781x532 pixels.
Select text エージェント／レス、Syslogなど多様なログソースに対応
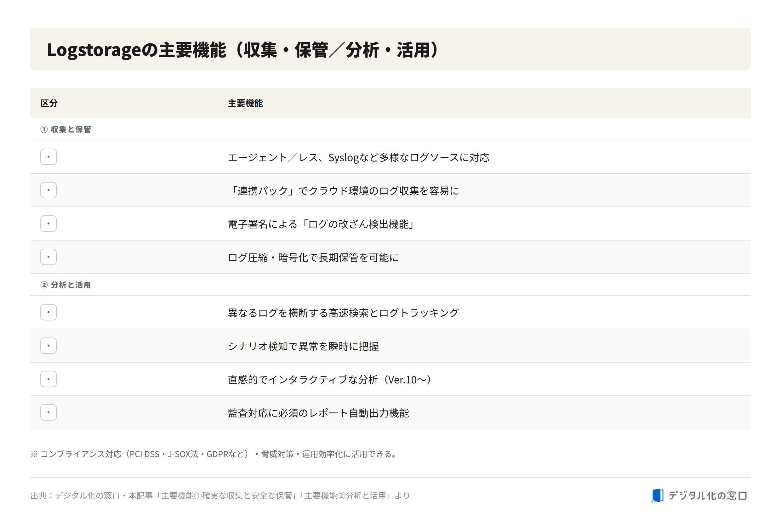359,157
